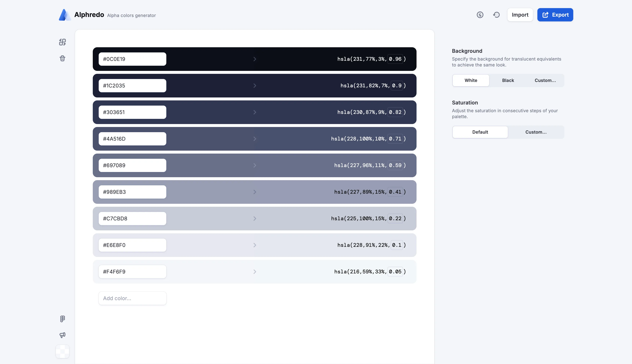This screenshot has width=632, height=364.
Task: Expand the #0C0E19 row chevron
Action: tap(254, 59)
